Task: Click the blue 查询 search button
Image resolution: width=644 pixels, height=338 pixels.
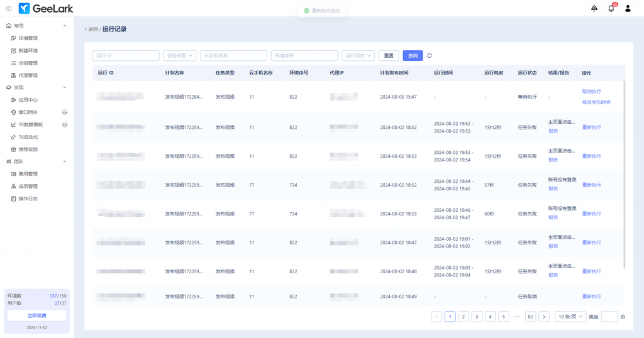Action: [413, 56]
